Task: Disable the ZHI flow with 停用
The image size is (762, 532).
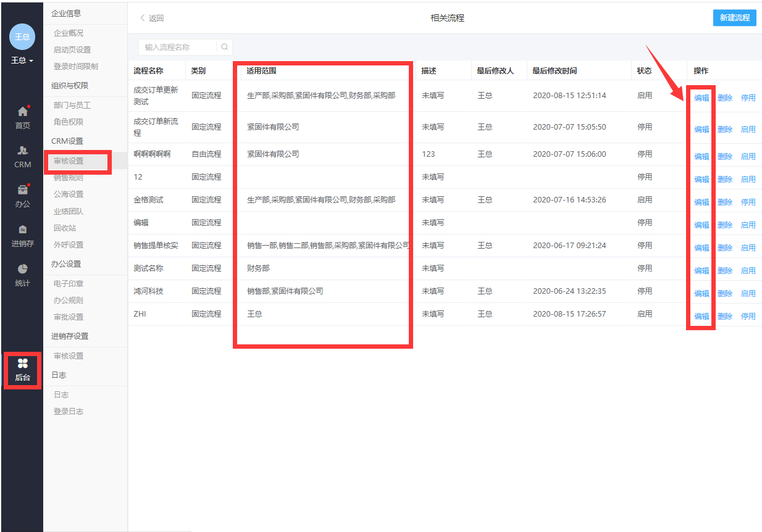Action: point(748,317)
